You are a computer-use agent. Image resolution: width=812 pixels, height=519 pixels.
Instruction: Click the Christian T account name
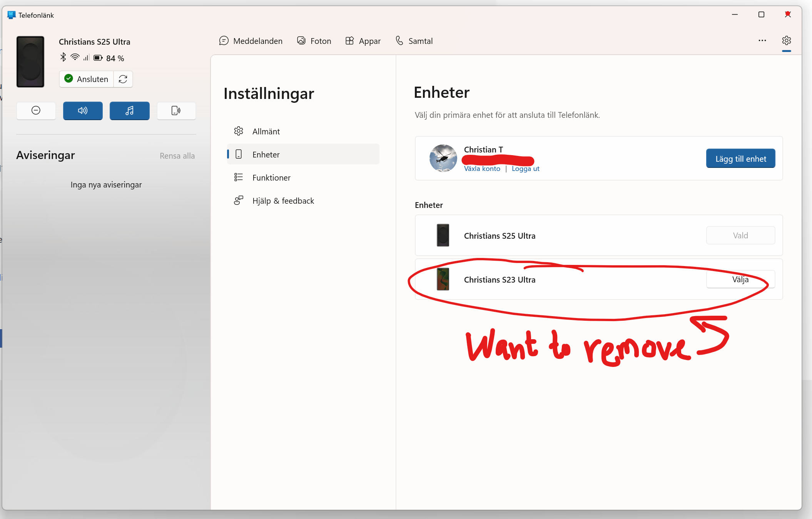pos(483,149)
